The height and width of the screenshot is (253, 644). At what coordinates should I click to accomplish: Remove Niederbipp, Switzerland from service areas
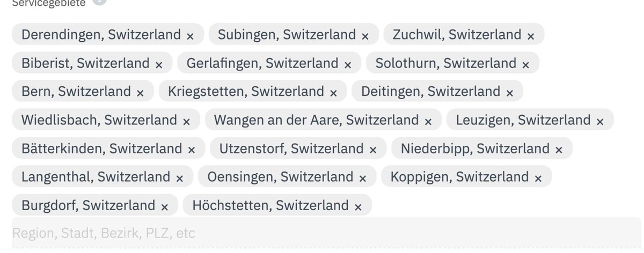pyautogui.click(x=559, y=150)
